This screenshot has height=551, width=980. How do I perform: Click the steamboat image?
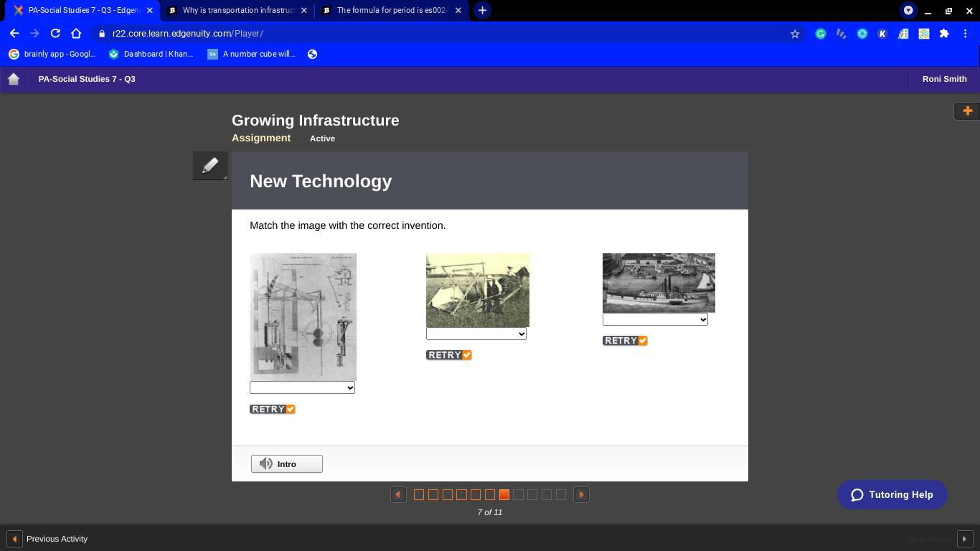pos(659,283)
